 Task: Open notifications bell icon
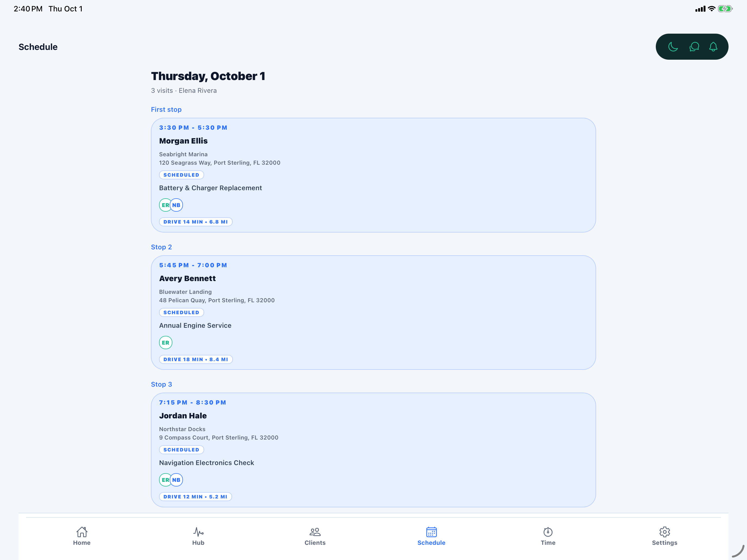pyautogui.click(x=713, y=47)
